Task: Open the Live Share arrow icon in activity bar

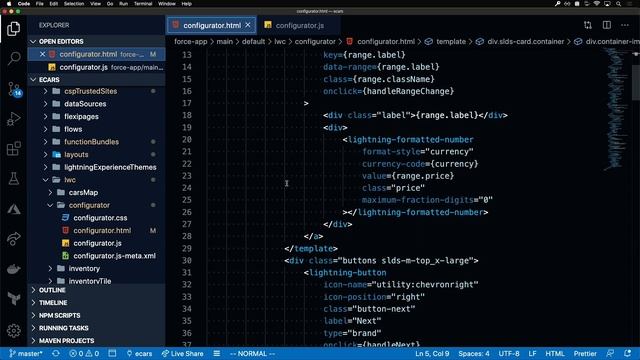Action: tap(13, 239)
